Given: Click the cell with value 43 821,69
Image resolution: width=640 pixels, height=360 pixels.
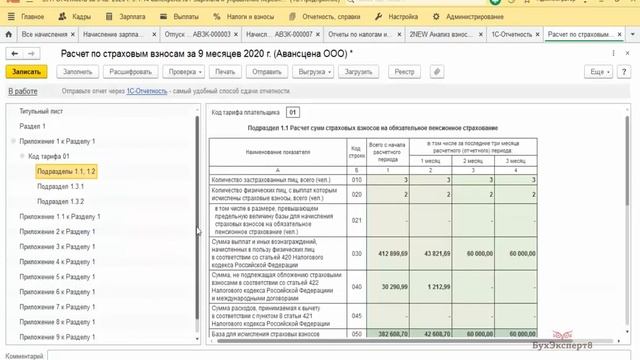Looking at the screenshot, I should tap(431, 253).
